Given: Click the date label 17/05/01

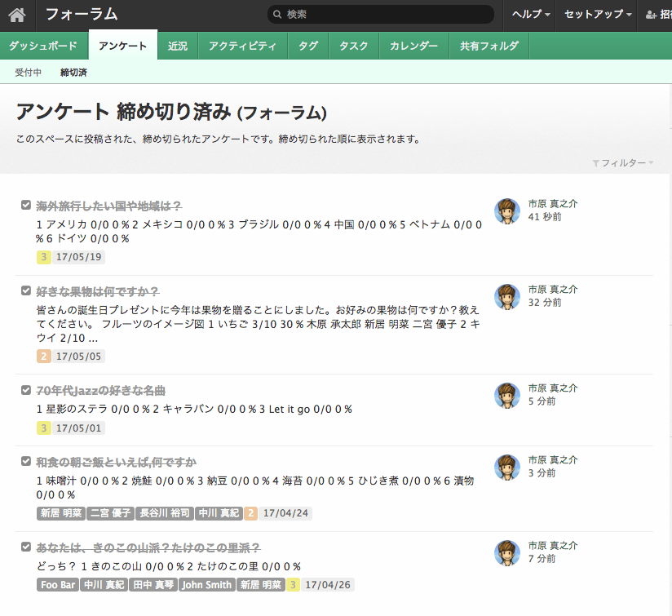Looking at the screenshot, I should pos(79,428).
